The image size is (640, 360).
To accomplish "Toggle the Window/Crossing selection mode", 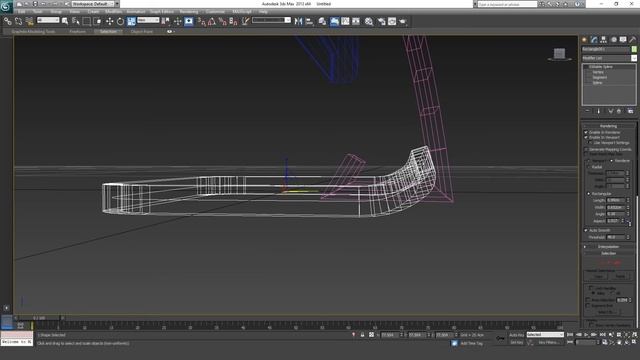I will tap(98, 21).
